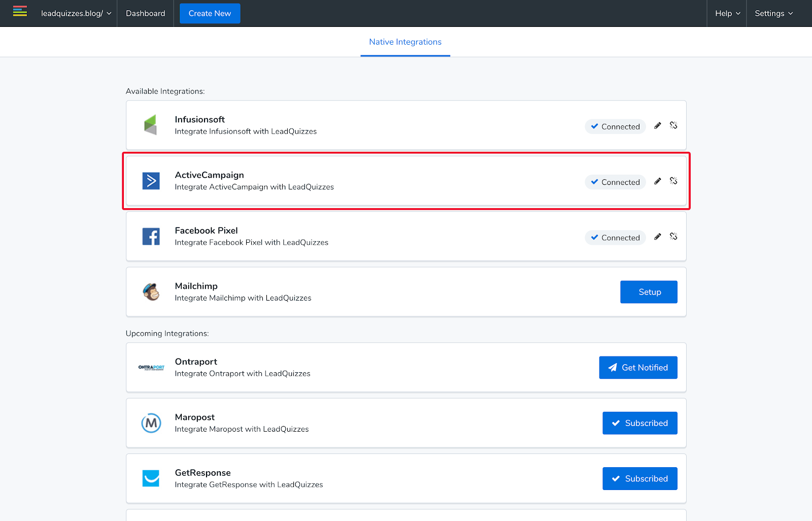The image size is (812, 521).
Task: Click Setup for the Mailchimp integration
Action: click(649, 292)
